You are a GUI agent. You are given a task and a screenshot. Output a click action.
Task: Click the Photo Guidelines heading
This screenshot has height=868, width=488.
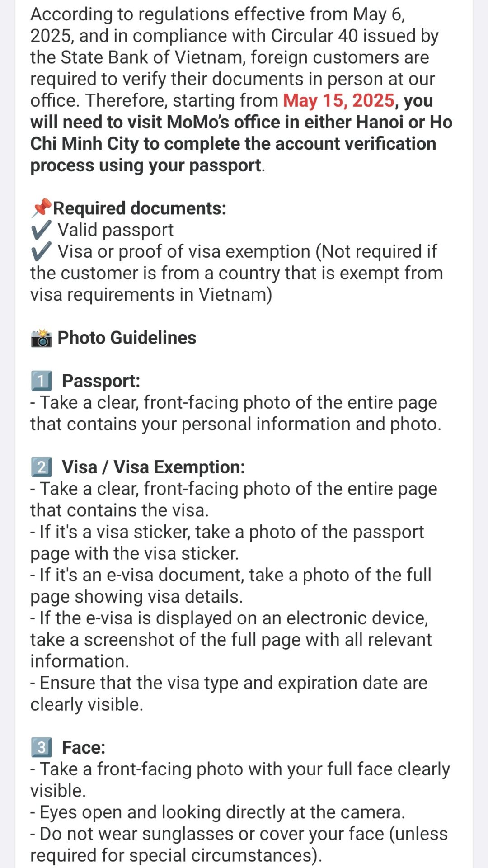click(x=127, y=338)
